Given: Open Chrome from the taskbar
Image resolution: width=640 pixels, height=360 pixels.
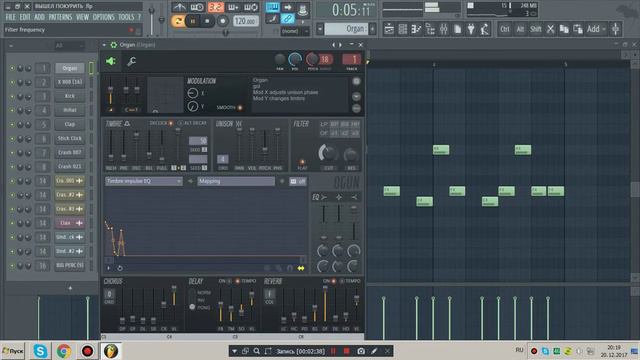Looking at the screenshot, I should click(64, 351).
